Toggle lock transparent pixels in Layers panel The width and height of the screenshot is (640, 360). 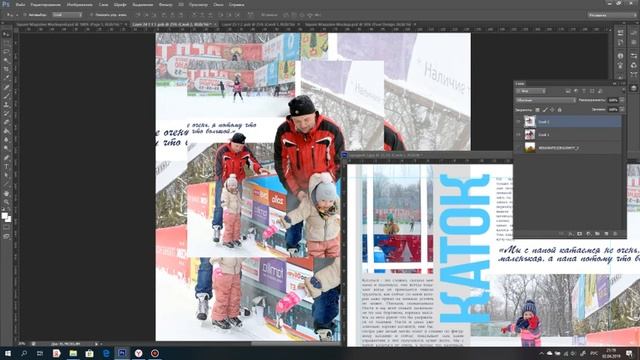[537, 110]
